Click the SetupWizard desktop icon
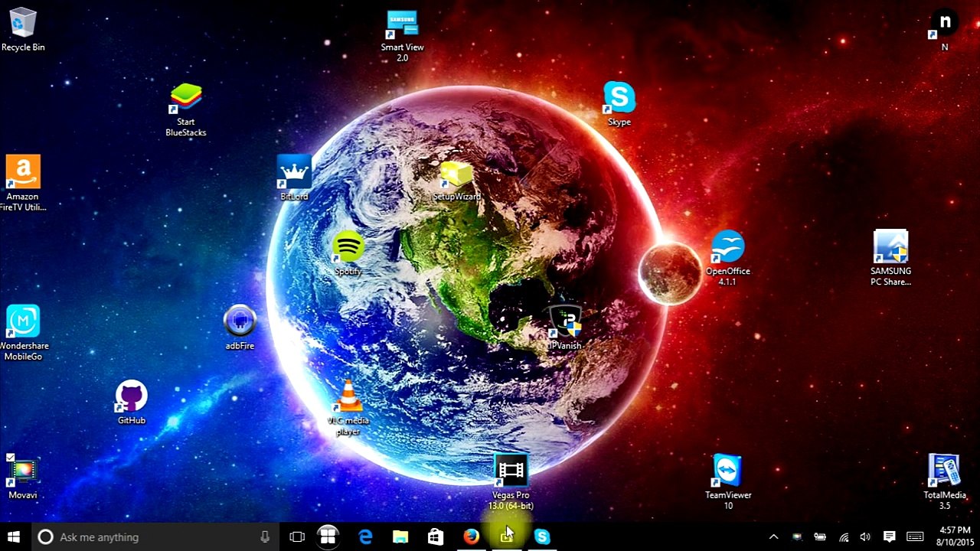This screenshot has height=551, width=980. pyautogui.click(x=457, y=181)
